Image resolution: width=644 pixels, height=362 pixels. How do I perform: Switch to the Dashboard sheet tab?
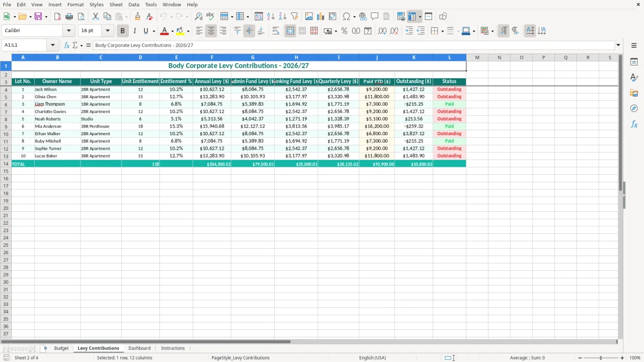pyautogui.click(x=140, y=349)
